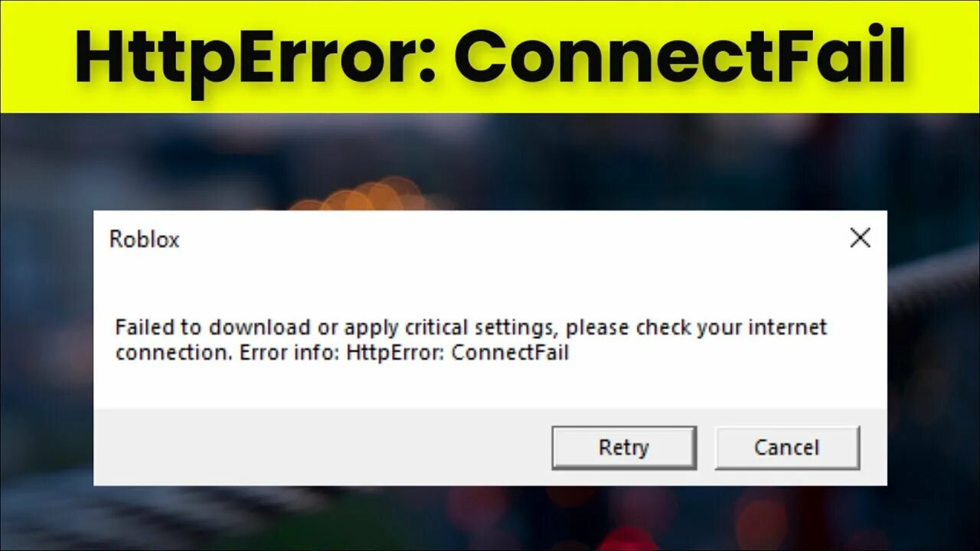Click the 'Failed to download' message line
Screen dimensions: 980x551
click(471, 328)
